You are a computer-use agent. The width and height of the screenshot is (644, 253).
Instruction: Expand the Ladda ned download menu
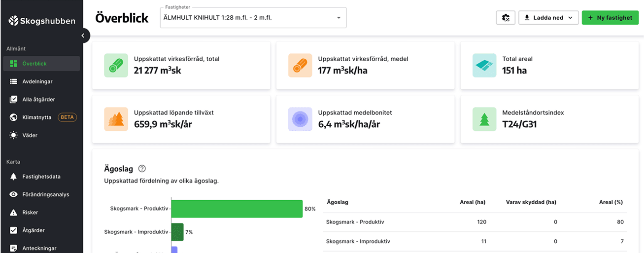548,18
